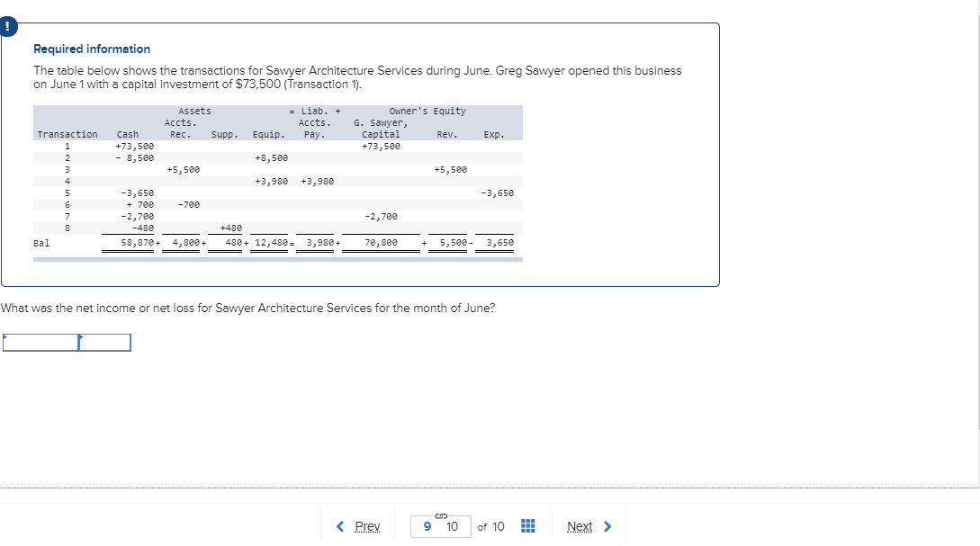This screenshot has height=546, width=980.
Task: Click the grid of blue squares navigator
Action: click(526, 526)
